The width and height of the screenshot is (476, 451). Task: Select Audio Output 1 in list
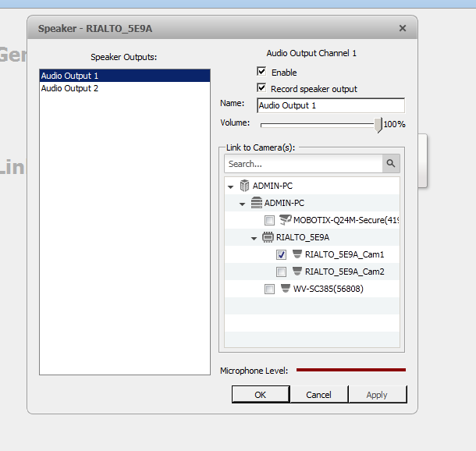125,76
